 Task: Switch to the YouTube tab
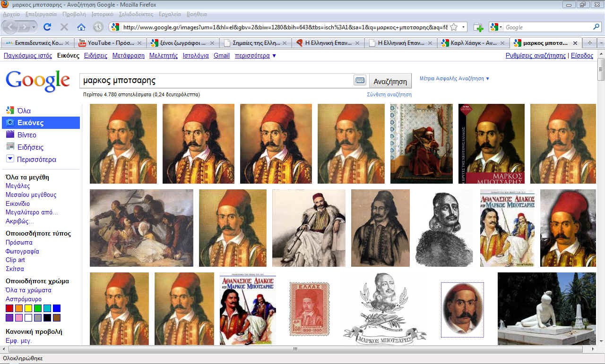tap(110, 43)
